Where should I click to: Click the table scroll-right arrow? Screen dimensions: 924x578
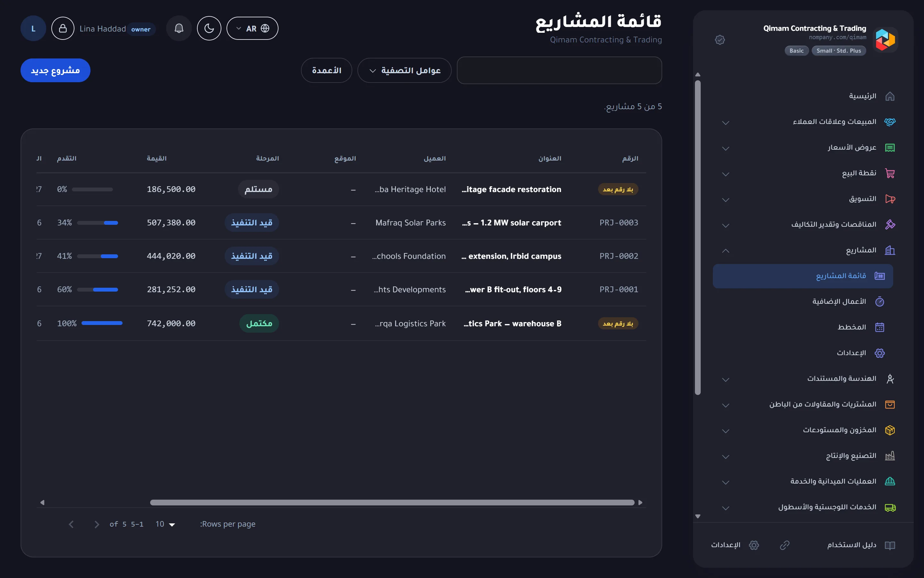(x=640, y=503)
